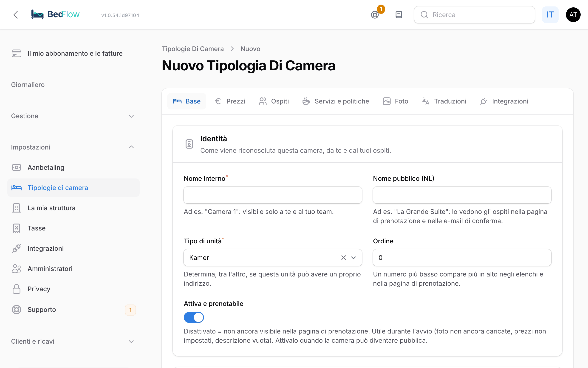Click the Privacy padlock icon
588x368 pixels.
coord(17,289)
